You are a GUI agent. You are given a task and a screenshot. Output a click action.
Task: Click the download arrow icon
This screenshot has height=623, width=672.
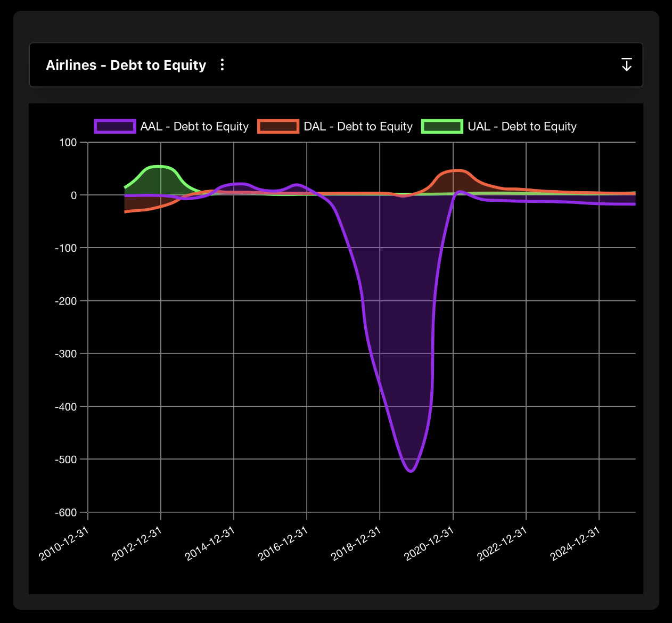[x=627, y=65]
